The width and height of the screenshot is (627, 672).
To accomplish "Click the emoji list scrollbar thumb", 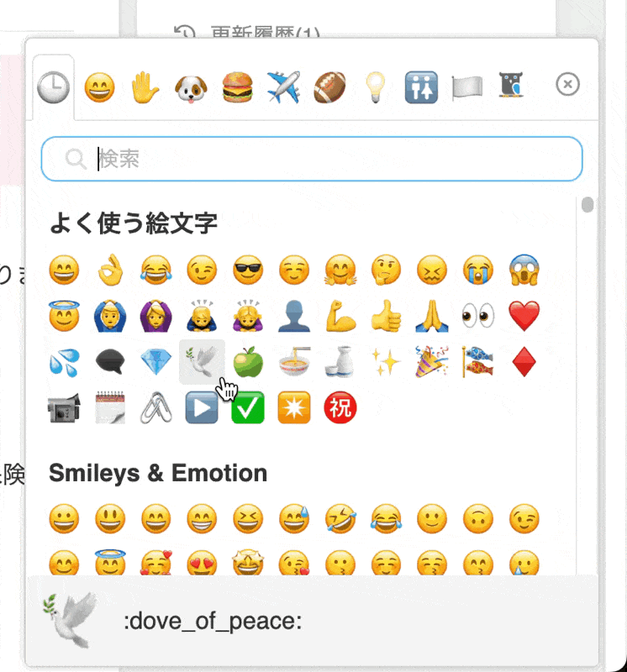I will 587,204.
